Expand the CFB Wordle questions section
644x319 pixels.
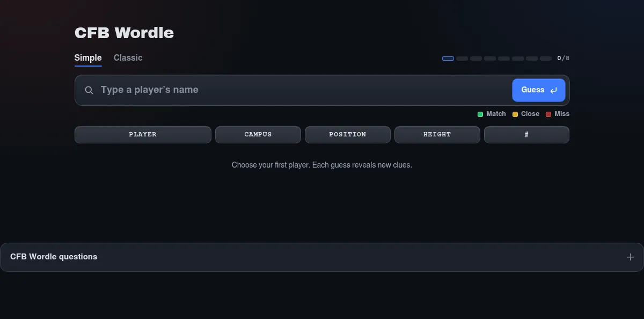(322, 257)
